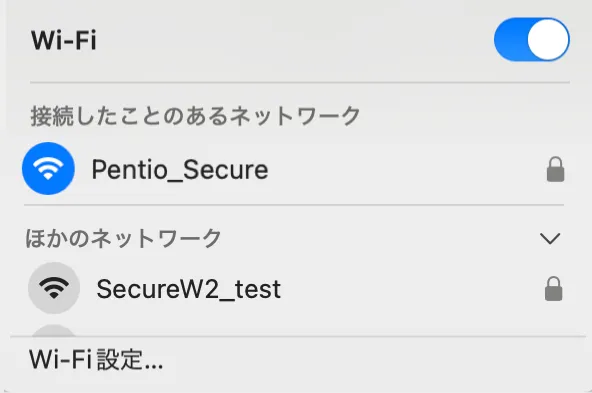Click the blue Wi-Fi icon for Pentio_Secure
This screenshot has height=393, width=592.
(48, 168)
